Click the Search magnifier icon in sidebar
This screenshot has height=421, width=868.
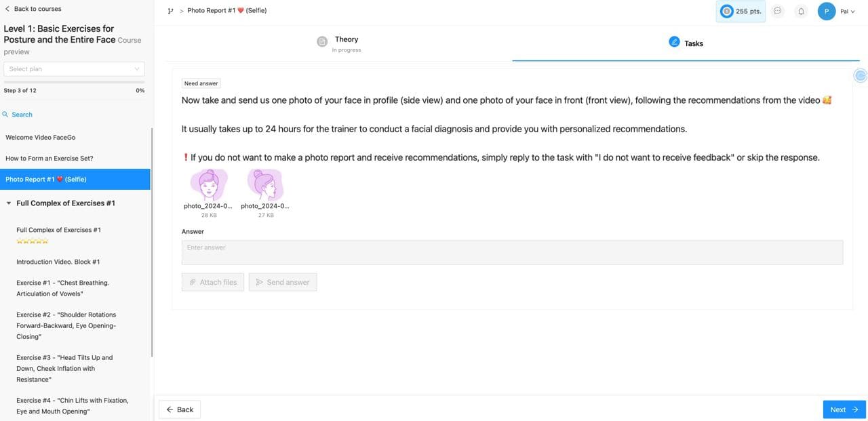point(5,115)
